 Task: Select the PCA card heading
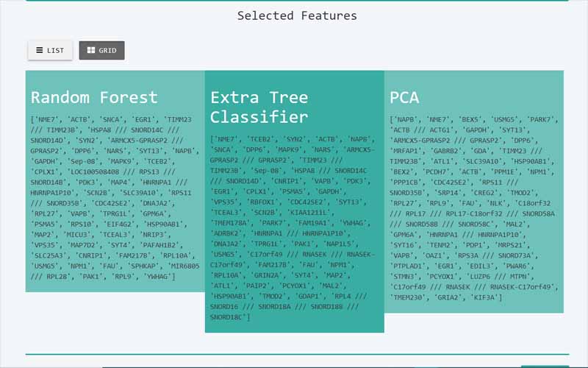[406, 97]
